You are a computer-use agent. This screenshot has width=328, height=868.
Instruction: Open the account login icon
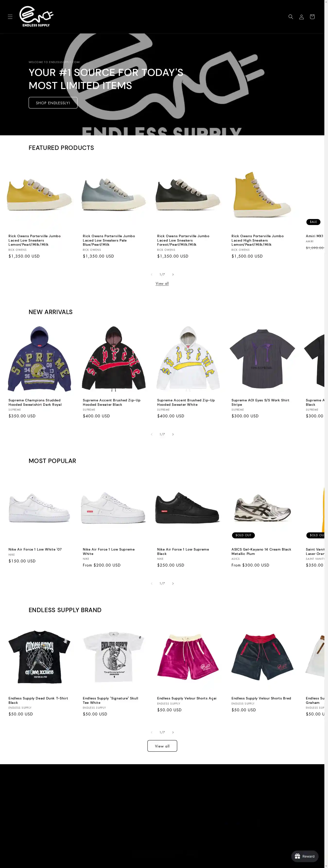click(301, 16)
